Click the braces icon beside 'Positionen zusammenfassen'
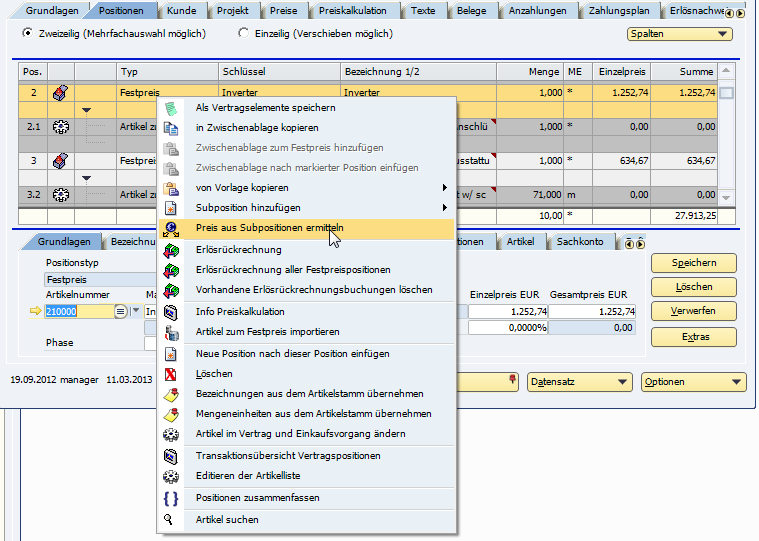Image resolution: width=759 pixels, height=541 pixels. 171,498
